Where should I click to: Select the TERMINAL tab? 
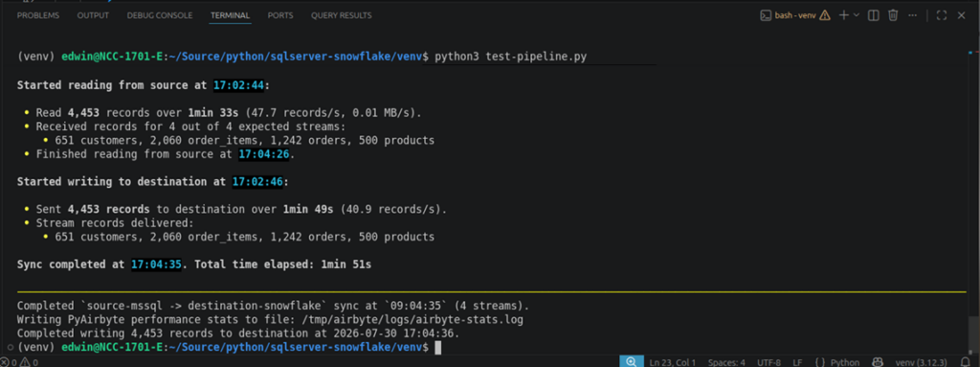point(230,15)
